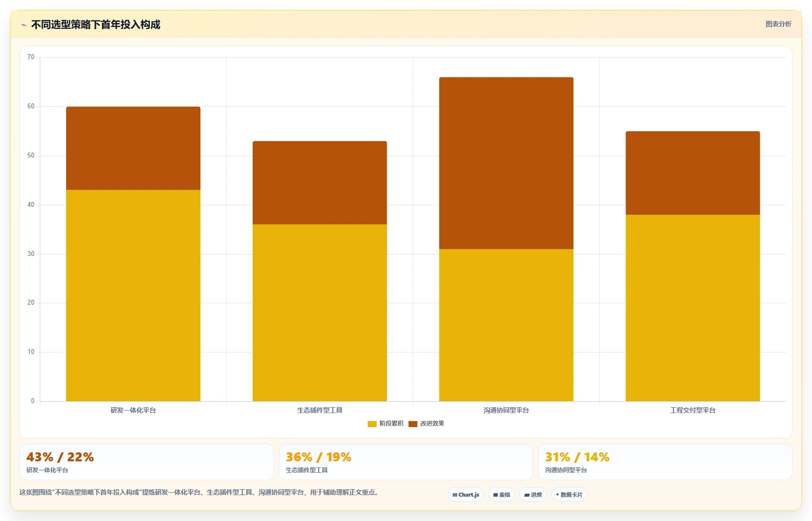This screenshot has height=521, width=812.
Task: Click the yellow bar segment for 生态插件型工具
Action: coord(320,313)
